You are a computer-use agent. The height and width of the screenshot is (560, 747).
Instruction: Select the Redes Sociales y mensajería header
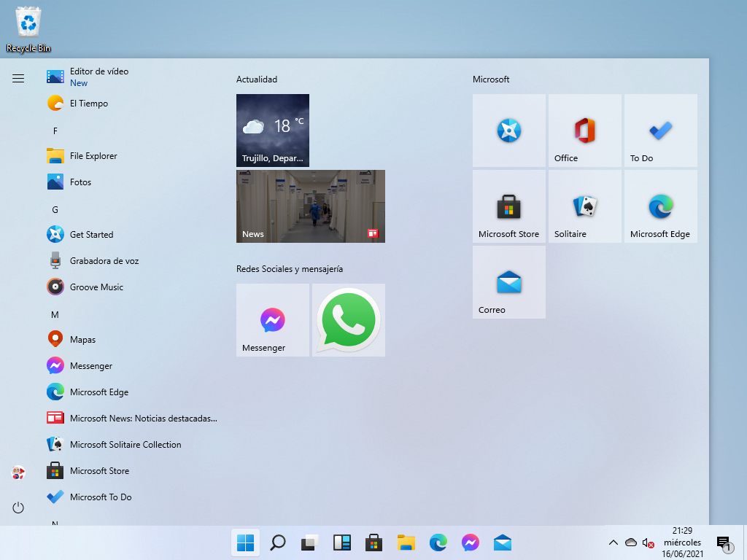tap(290, 269)
